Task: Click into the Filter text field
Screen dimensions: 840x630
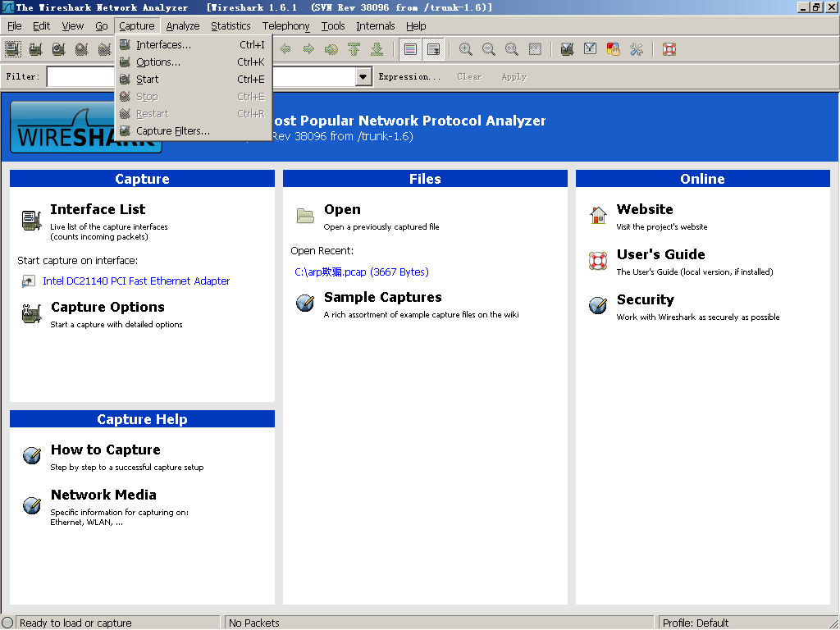Action: pos(80,77)
